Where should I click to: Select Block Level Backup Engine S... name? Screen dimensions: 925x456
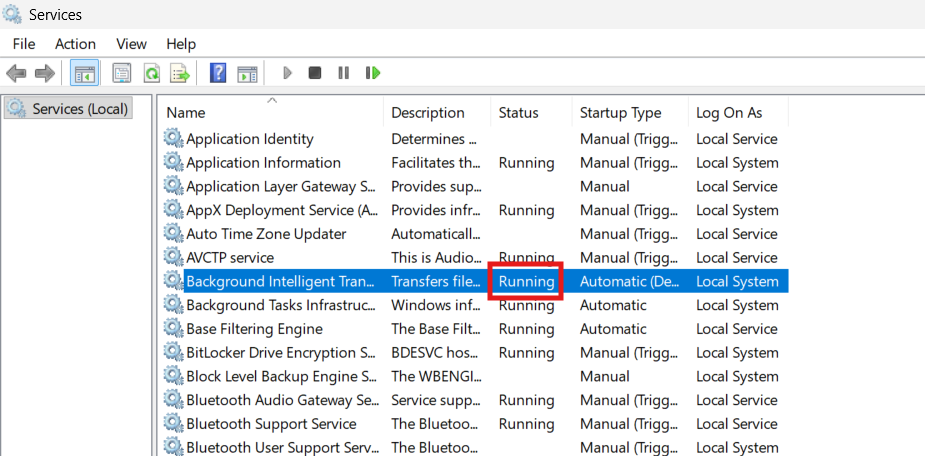(281, 377)
